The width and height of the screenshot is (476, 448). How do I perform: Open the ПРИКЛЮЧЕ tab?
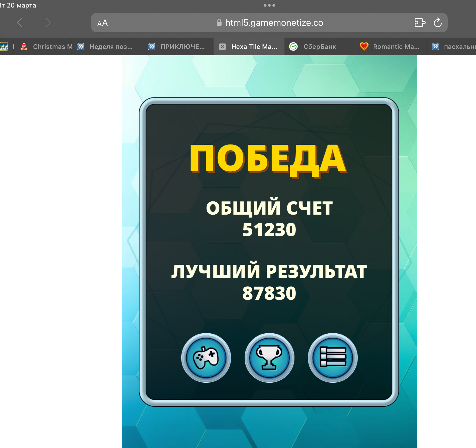(x=177, y=46)
